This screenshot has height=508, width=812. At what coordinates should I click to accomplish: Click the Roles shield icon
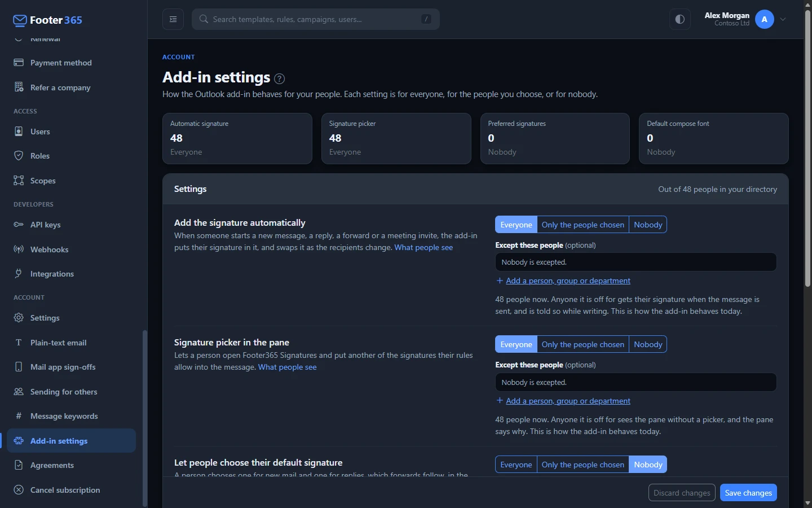pos(19,156)
